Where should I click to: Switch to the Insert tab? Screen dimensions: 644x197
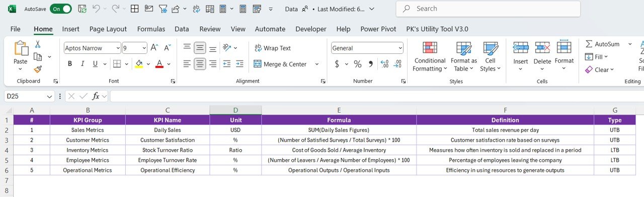[x=71, y=29]
